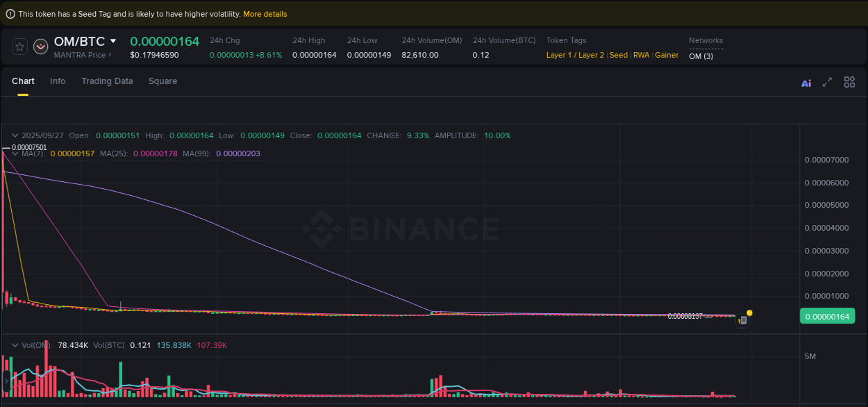Open the Square tab
This screenshot has width=868, height=407.
tap(162, 81)
